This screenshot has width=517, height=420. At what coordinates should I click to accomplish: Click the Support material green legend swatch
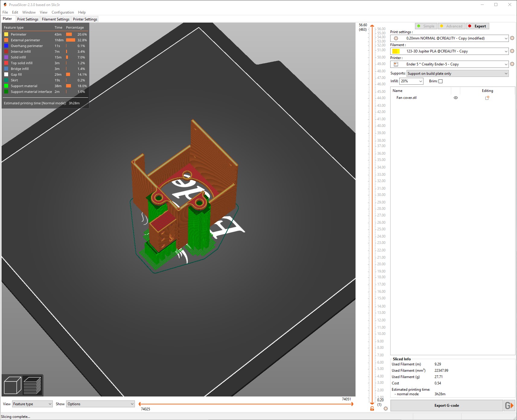[x=6, y=86]
